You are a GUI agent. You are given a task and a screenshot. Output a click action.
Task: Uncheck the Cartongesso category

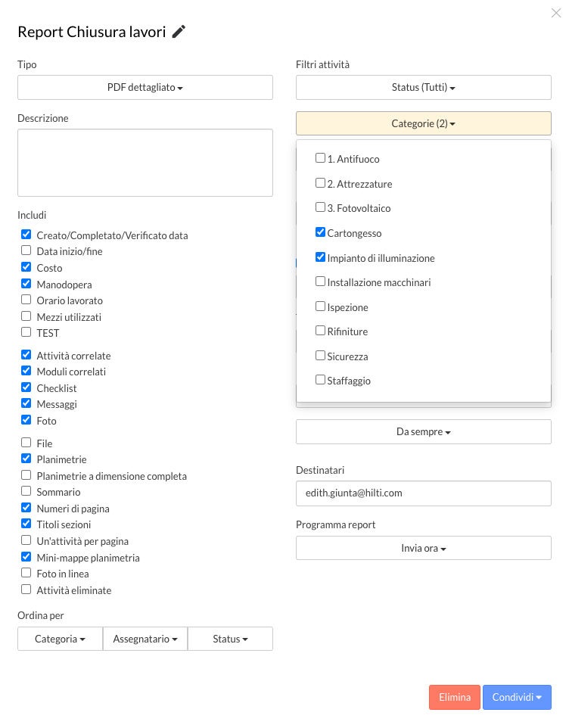(320, 232)
